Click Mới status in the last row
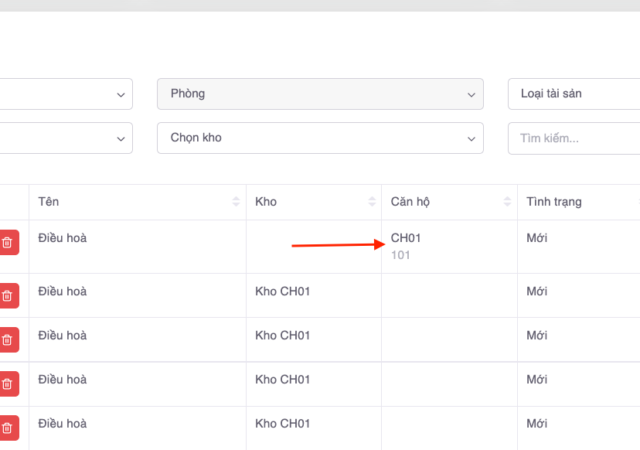Screen dimensions: 640x450 click(537, 424)
